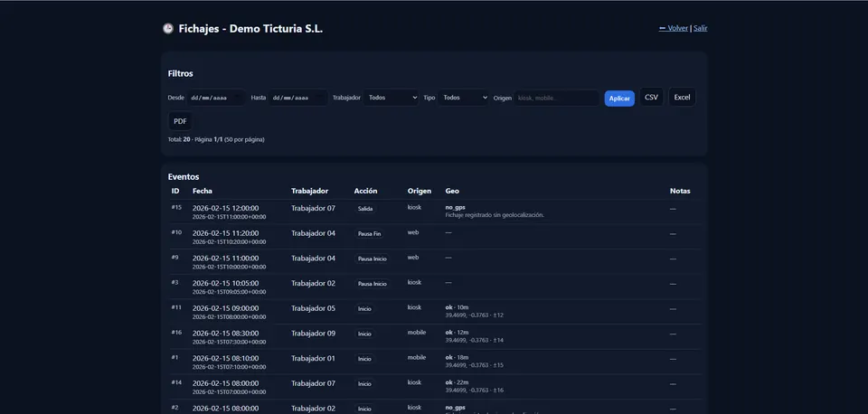Click the Eventos heading
868x414 pixels.
click(x=184, y=177)
